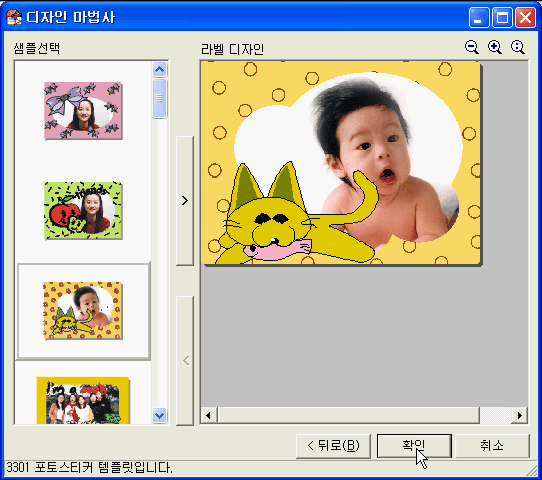Click the '확인' confirm button

414,446
